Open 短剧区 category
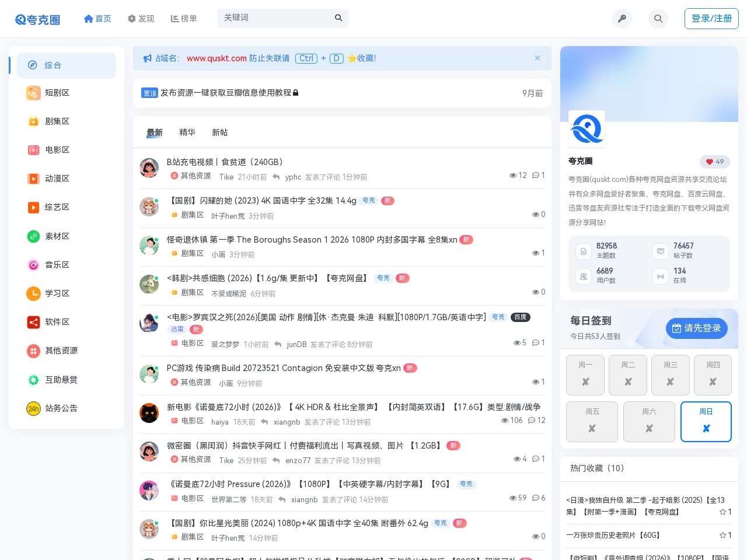747x560 pixels. (x=67, y=93)
